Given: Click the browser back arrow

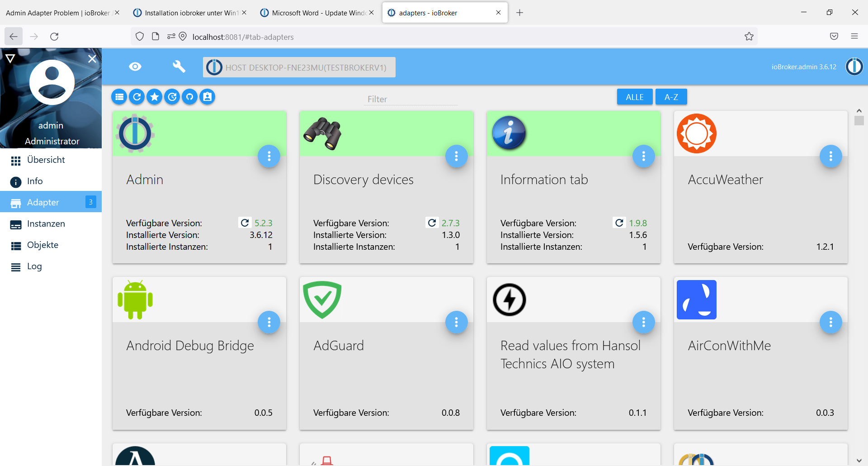Looking at the screenshot, I should coord(14,37).
